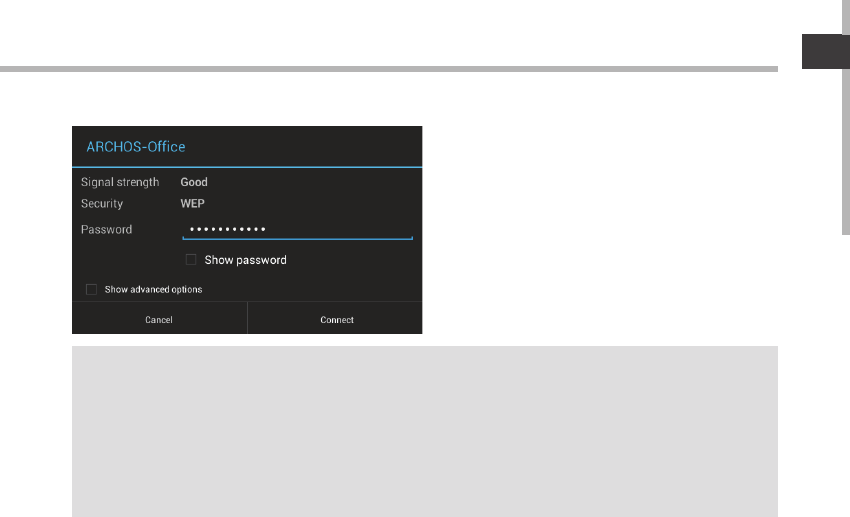Image resolution: width=850 pixels, height=517 pixels.
Task: Click the Good signal value
Action: [x=194, y=182]
